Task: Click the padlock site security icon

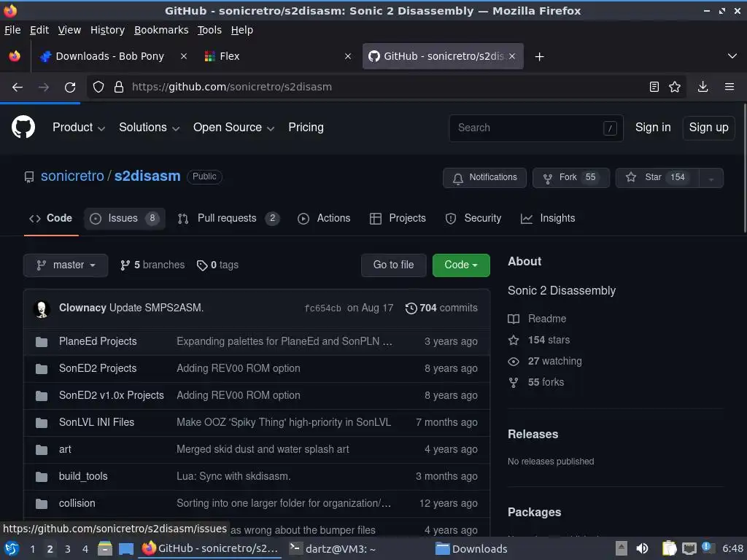Action: pos(119,87)
